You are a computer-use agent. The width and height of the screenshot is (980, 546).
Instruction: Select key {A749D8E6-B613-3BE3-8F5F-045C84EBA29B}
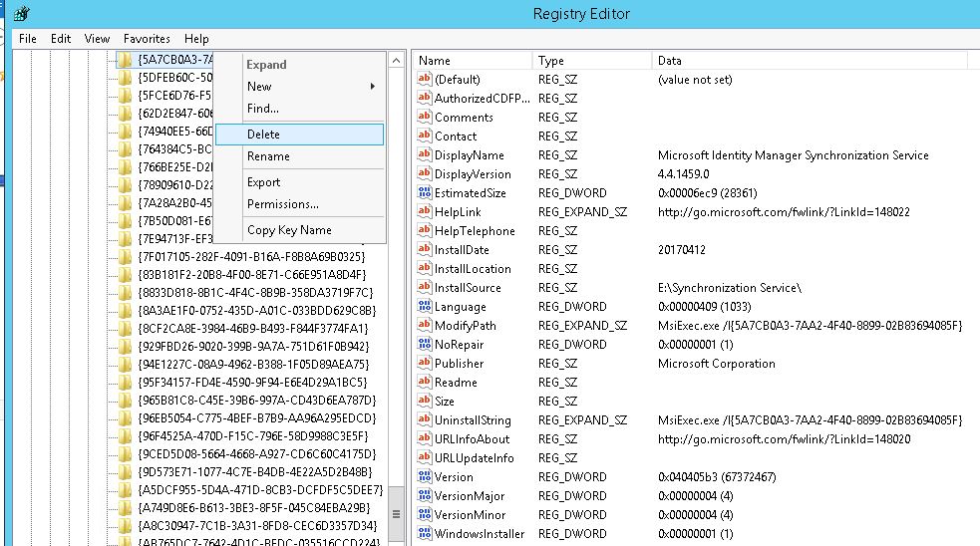tap(254, 508)
